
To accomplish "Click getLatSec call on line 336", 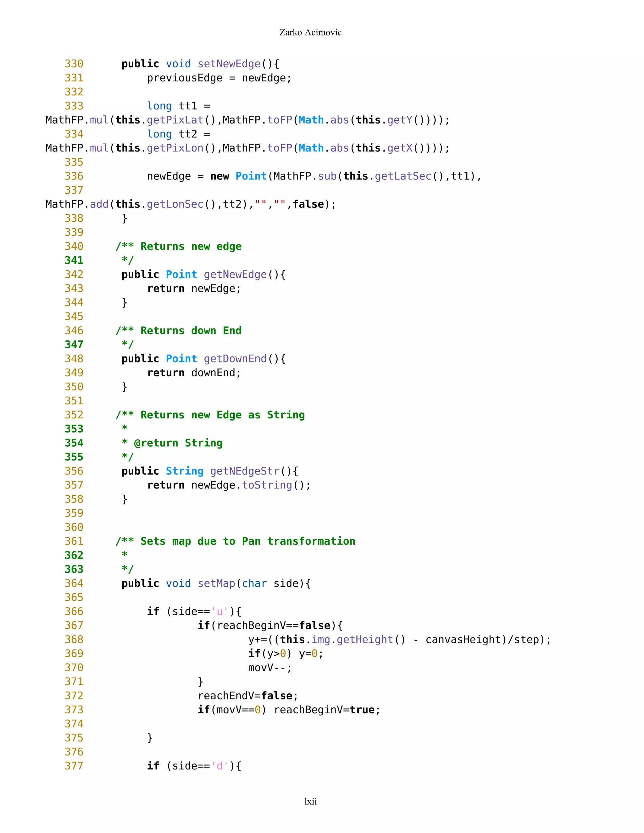I will tap(403, 176).
